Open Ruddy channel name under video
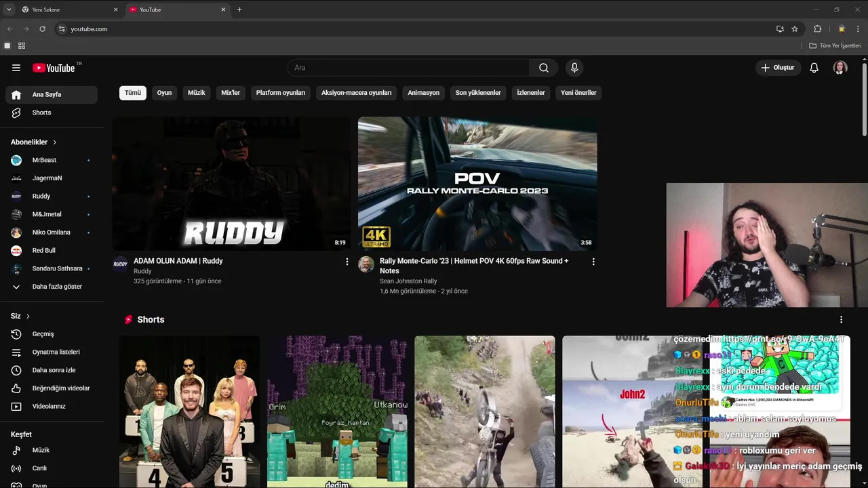 (142, 271)
